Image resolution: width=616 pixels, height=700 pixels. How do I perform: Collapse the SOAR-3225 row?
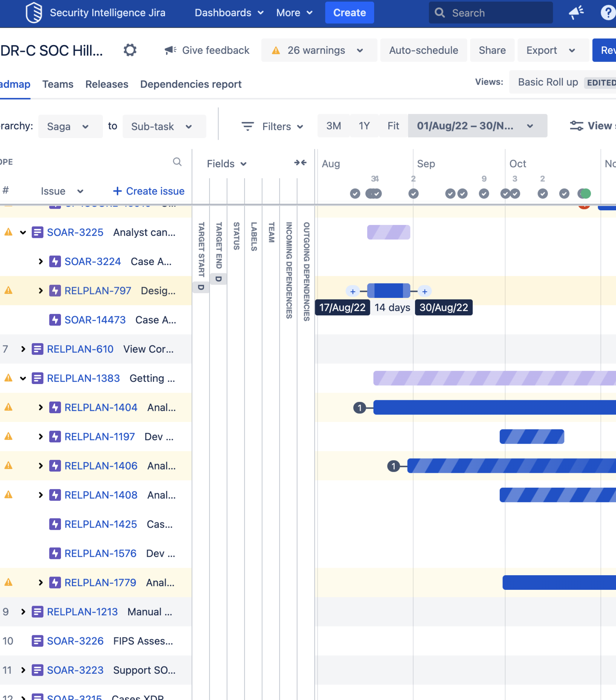click(23, 233)
